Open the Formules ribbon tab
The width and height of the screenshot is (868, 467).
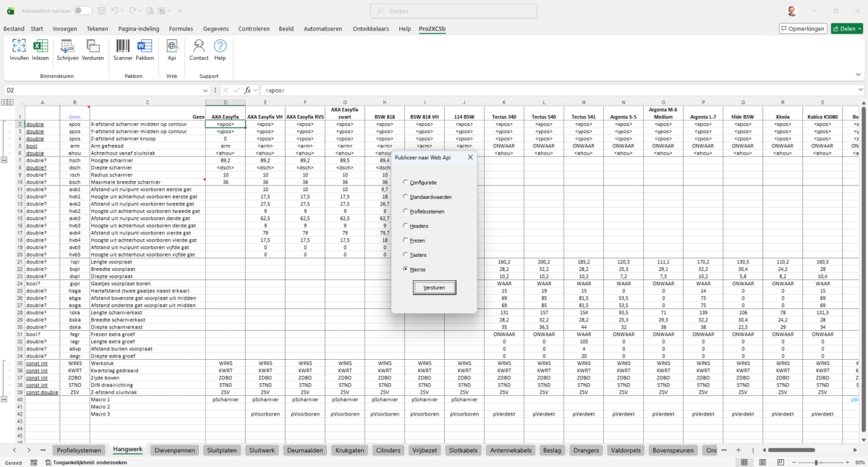click(181, 29)
